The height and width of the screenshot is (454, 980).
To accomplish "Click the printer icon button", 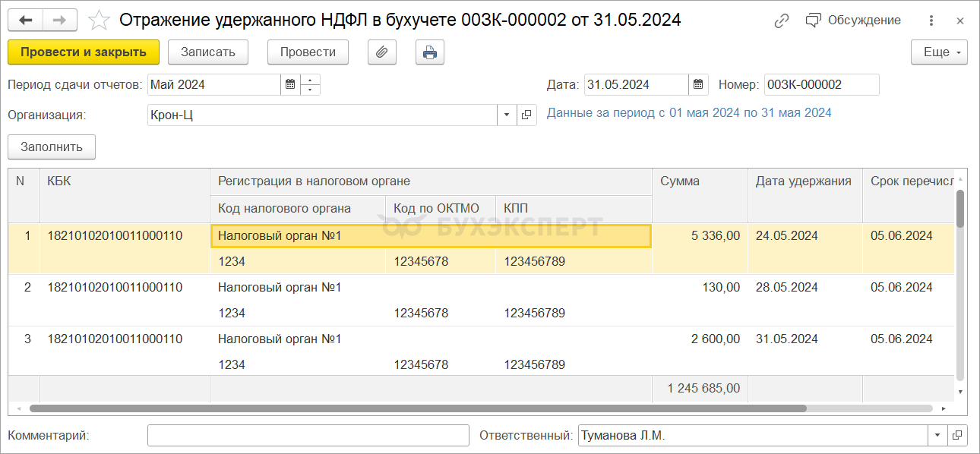I will pos(430,52).
